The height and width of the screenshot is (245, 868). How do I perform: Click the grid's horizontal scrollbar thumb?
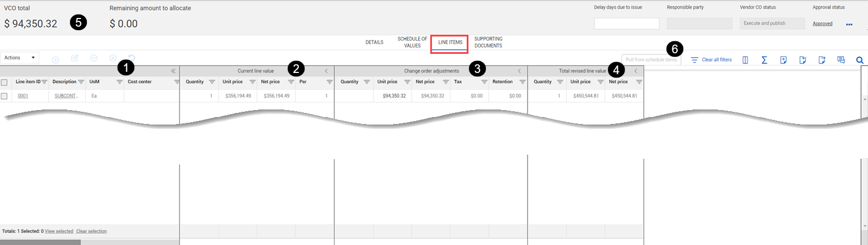click(40, 242)
